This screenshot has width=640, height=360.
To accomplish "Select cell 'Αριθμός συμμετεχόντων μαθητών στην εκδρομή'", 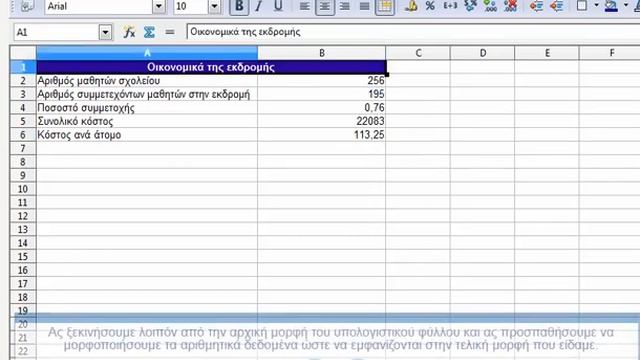I will [147, 94].
